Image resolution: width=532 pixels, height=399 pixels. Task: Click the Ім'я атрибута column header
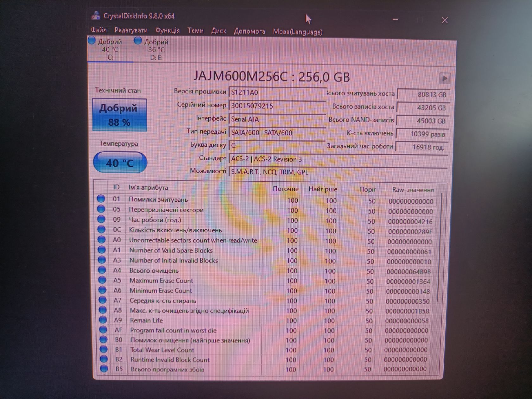(148, 187)
